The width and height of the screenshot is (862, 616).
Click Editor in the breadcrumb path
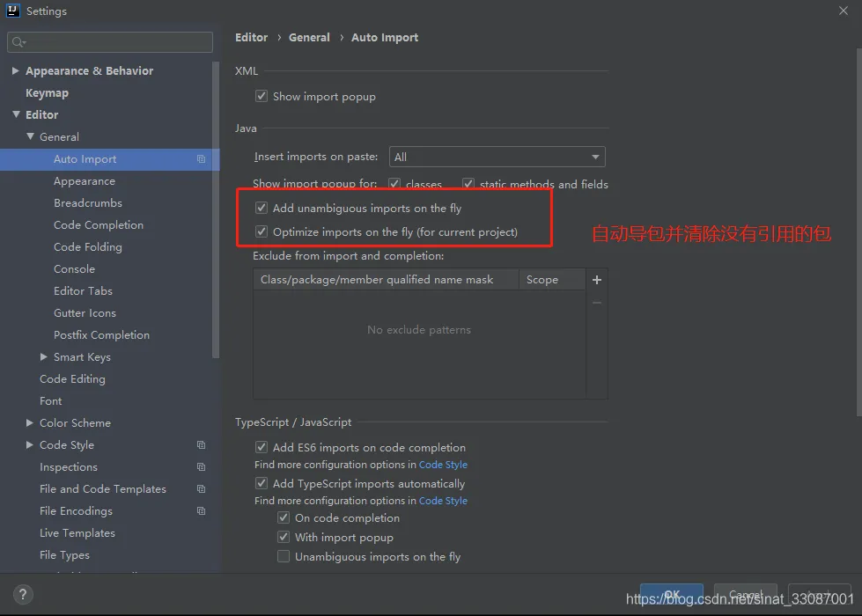pos(251,37)
